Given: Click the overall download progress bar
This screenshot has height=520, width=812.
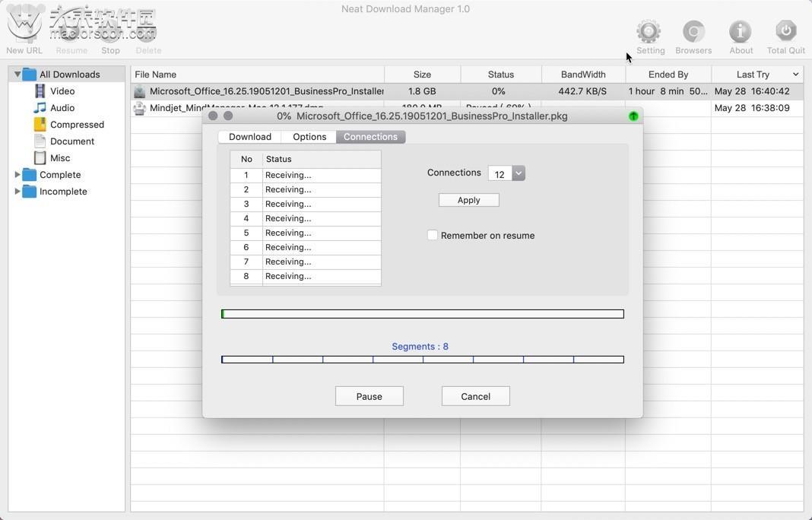Looking at the screenshot, I should [x=423, y=313].
